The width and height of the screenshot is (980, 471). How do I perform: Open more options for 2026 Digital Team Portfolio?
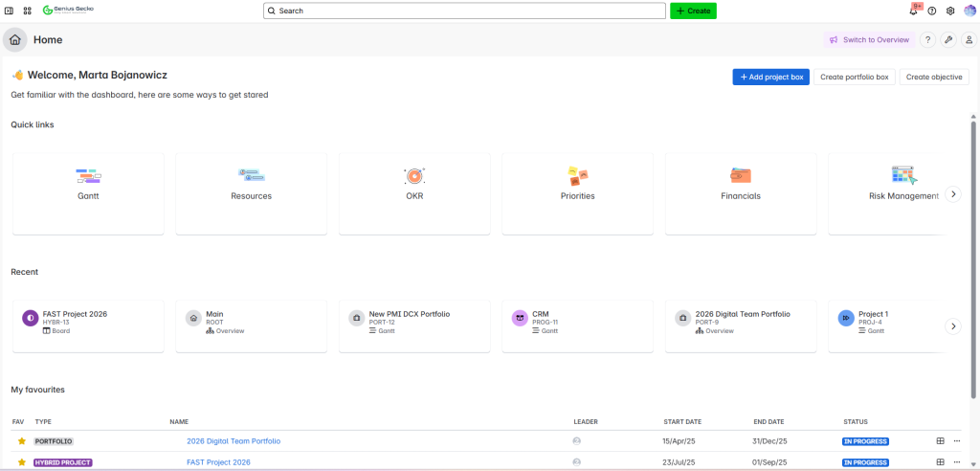click(x=957, y=441)
